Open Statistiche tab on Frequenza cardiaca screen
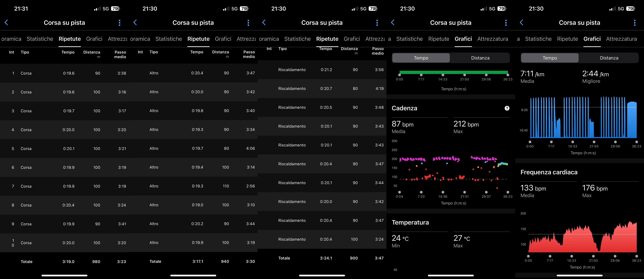 click(x=538, y=39)
